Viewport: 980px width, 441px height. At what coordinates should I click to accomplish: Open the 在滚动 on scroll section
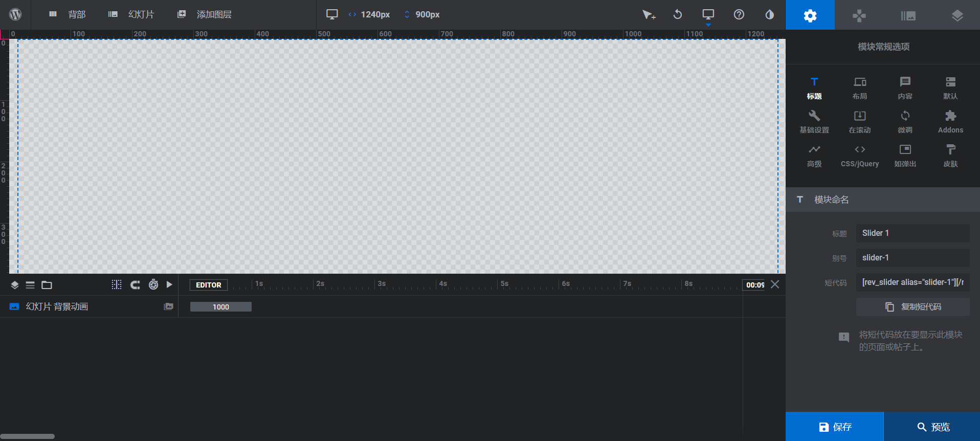click(860, 122)
